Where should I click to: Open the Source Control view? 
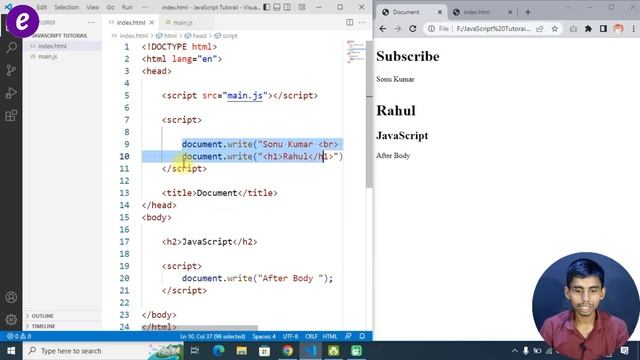click(11, 70)
